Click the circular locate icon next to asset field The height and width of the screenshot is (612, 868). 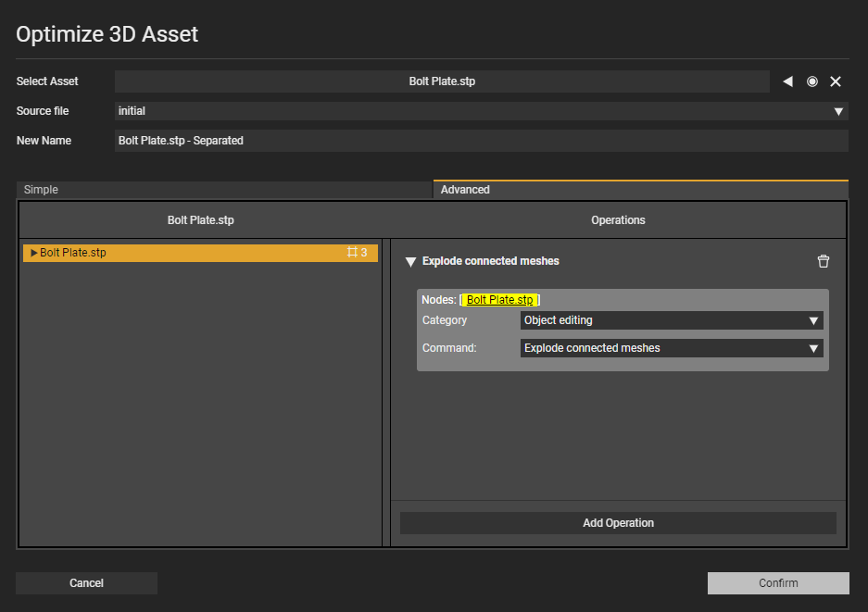[x=812, y=81]
